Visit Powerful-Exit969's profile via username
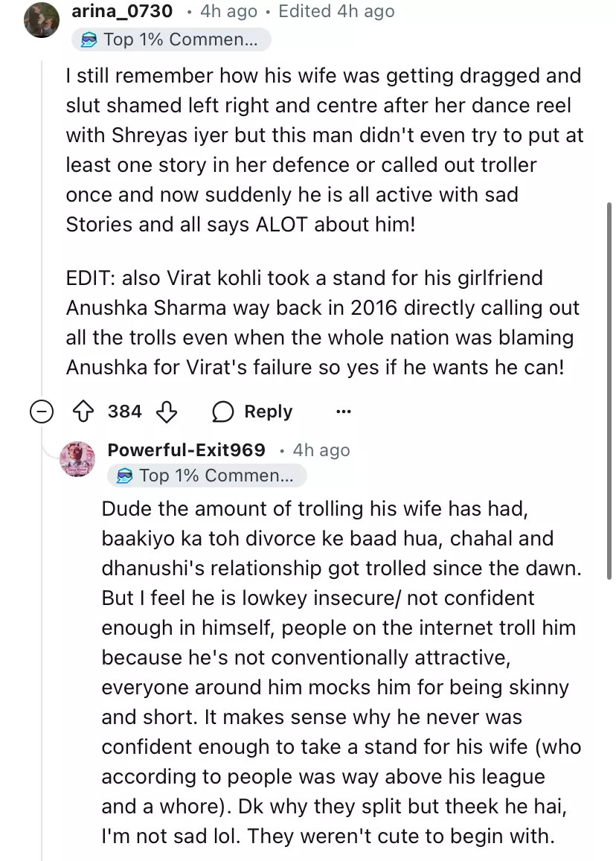Viewport: 616px width, 861px height. coord(186,449)
